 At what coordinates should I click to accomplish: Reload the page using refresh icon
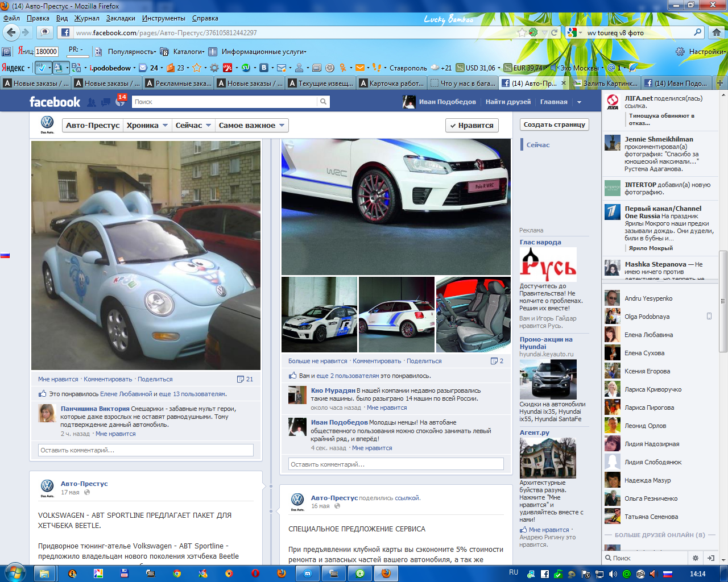[x=554, y=32]
